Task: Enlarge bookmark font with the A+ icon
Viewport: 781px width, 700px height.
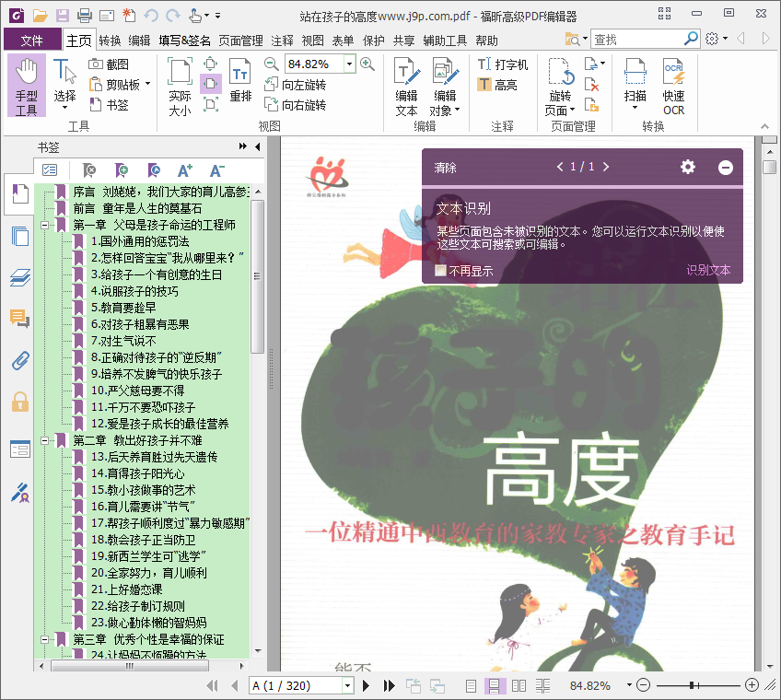Action: [185, 171]
